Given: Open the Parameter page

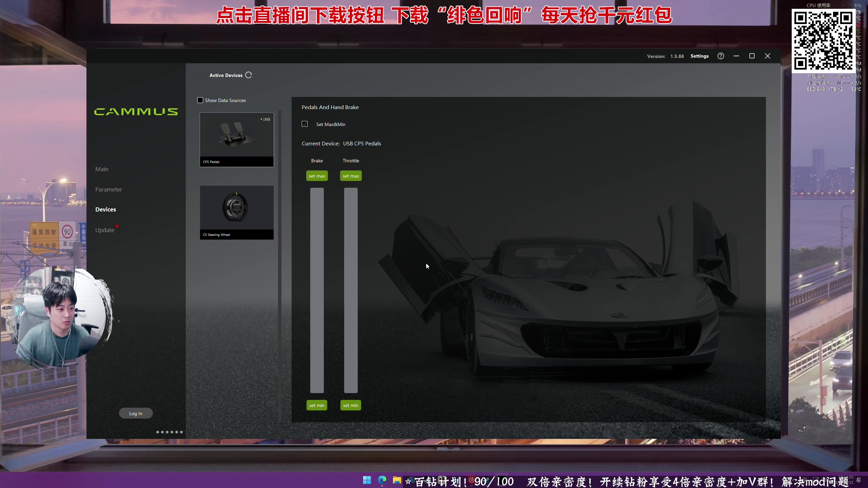Looking at the screenshot, I should pyautogui.click(x=108, y=189).
